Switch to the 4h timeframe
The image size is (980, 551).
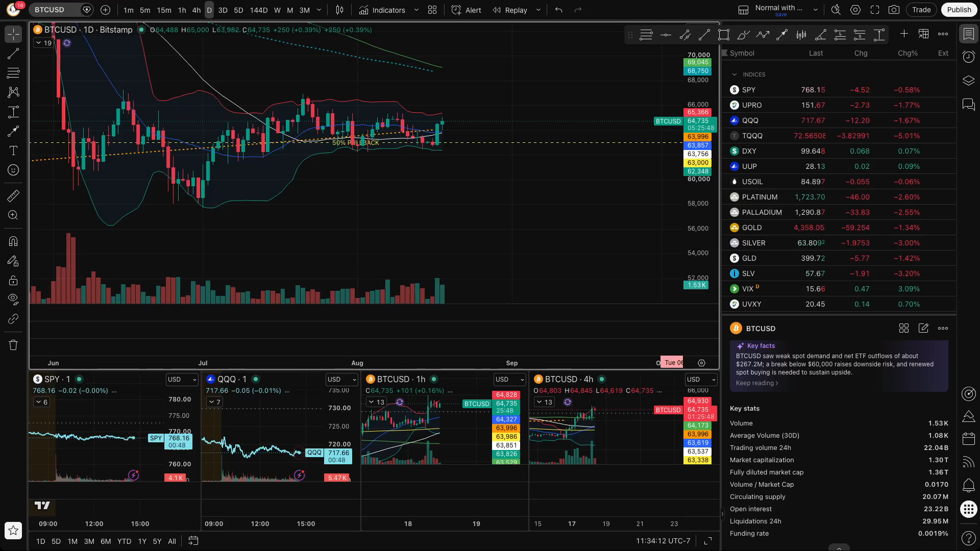(x=196, y=10)
